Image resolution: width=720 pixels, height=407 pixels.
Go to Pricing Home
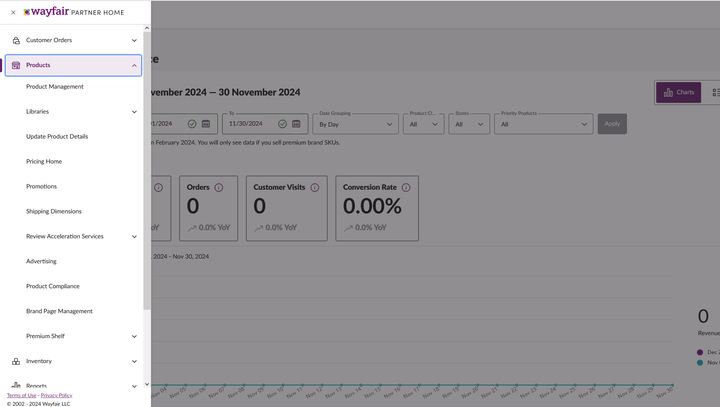pos(44,162)
